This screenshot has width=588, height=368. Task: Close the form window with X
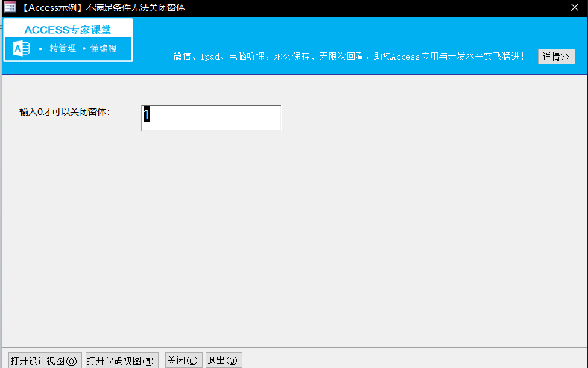[575, 7]
